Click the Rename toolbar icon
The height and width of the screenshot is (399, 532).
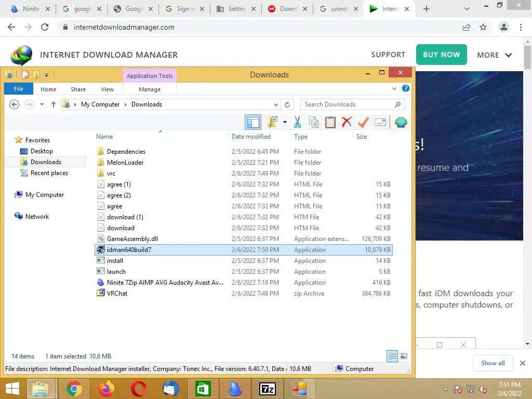(x=380, y=122)
